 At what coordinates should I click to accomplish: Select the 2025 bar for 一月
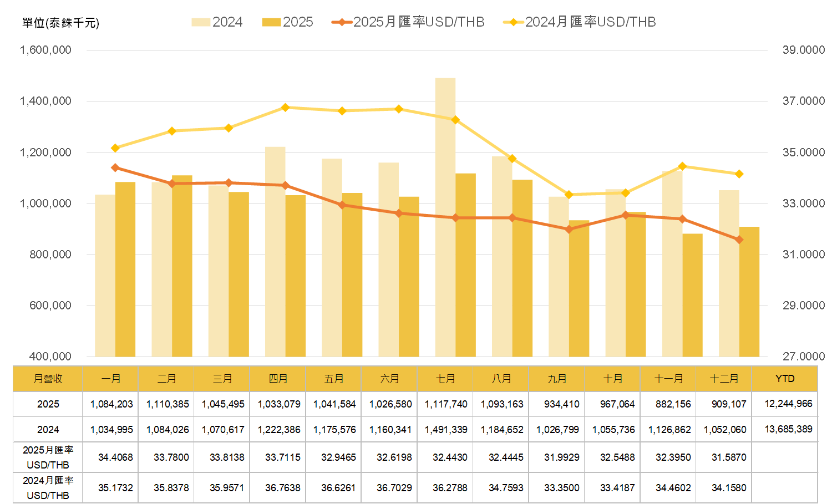point(125,269)
